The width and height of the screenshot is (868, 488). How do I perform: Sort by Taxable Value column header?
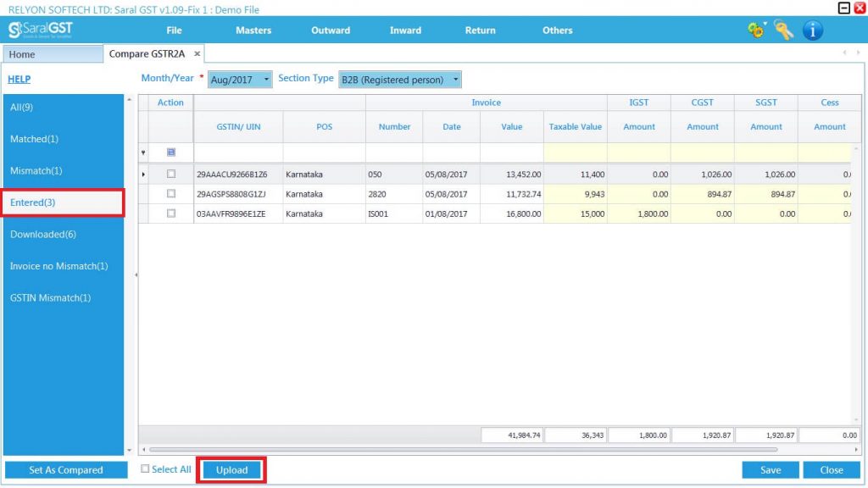tap(576, 127)
